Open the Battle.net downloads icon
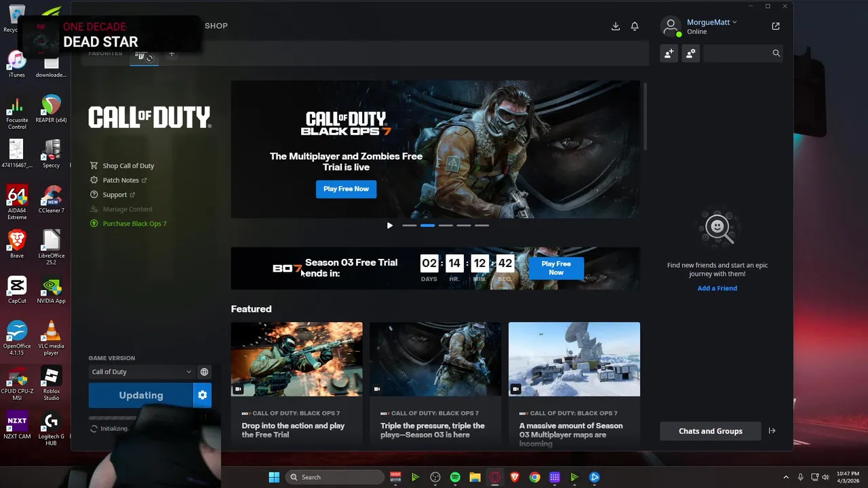 [616, 26]
